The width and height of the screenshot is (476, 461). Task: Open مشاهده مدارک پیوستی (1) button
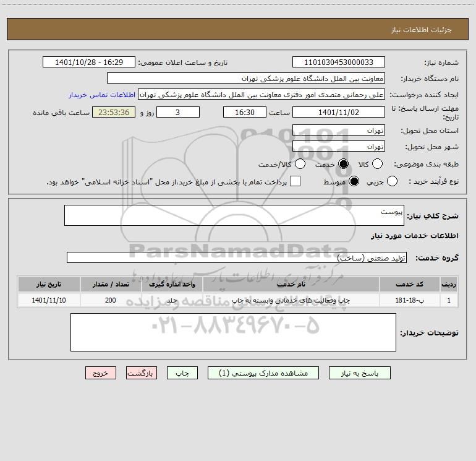click(x=263, y=373)
